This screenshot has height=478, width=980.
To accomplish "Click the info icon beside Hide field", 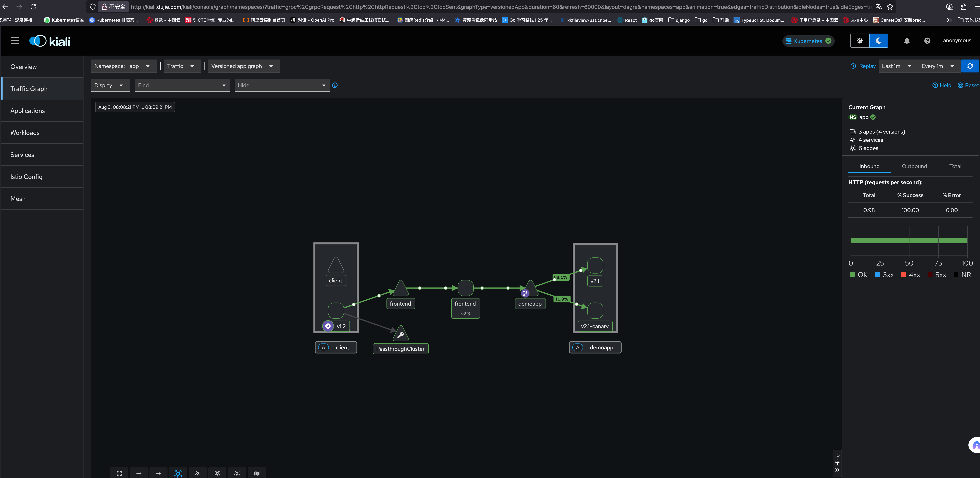I will click(335, 85).
